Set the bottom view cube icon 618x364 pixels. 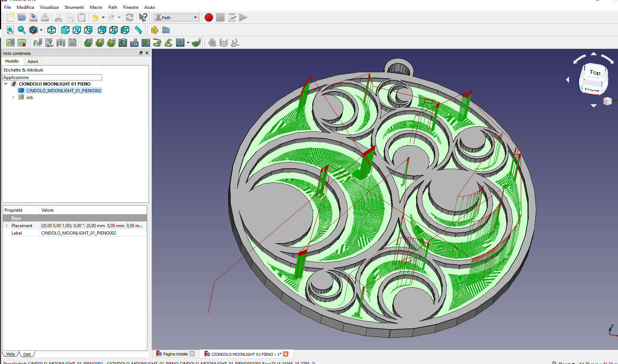tap(114, 30)
